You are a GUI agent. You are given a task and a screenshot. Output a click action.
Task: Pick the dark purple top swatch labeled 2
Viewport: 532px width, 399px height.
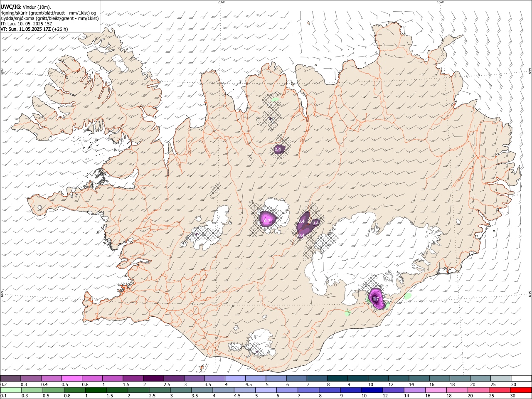click(153, 378)
